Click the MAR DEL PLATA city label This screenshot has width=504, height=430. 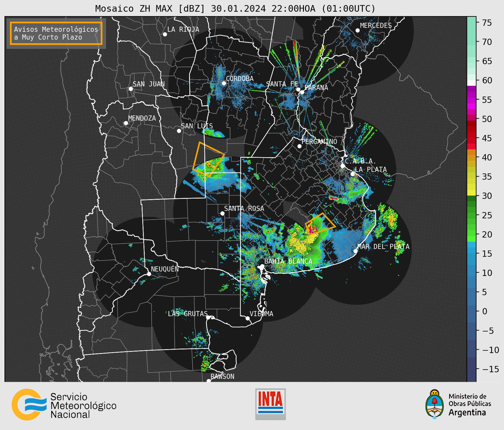pos(383,247)
